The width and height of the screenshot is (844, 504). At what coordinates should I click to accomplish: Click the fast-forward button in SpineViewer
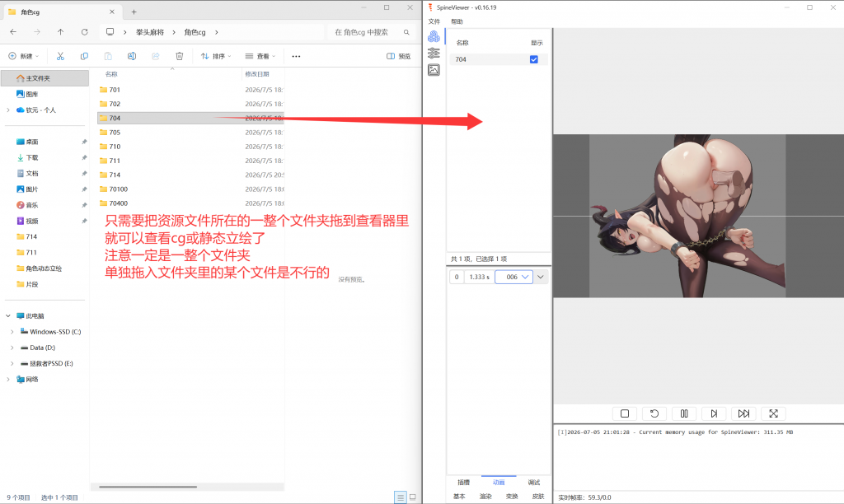pyautogui.click(x=743, y=413)
